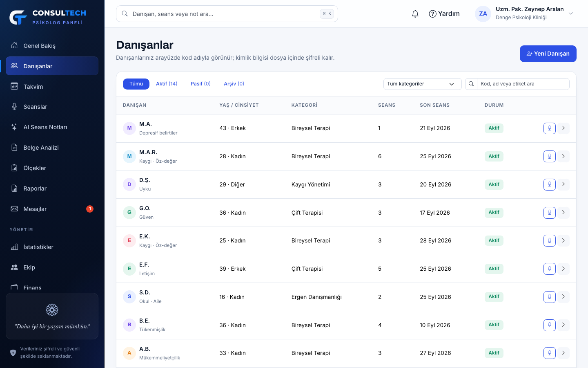Viewport: 588px width, 368px height.
Task: Switch to Pasif (0) tab
Action: point(200,84)
